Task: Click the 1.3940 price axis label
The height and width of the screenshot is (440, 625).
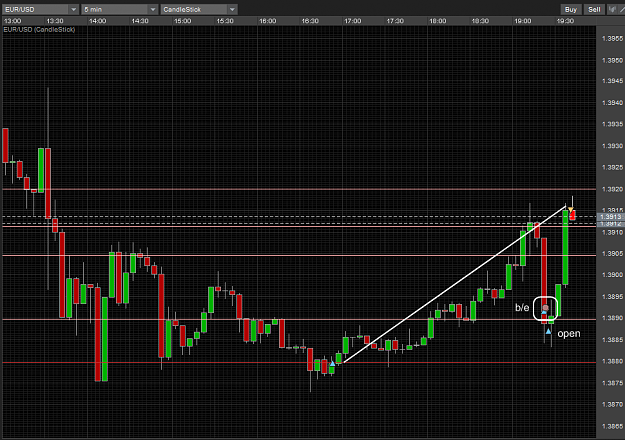Action: [612, 103]
